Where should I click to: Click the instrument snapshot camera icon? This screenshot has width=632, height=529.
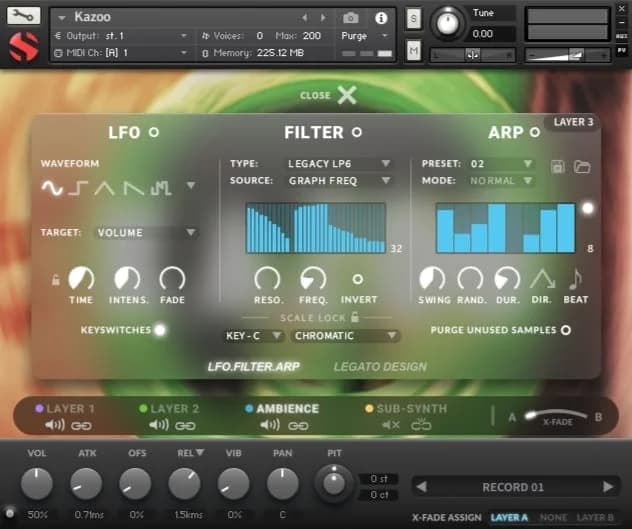coord(351,18)
